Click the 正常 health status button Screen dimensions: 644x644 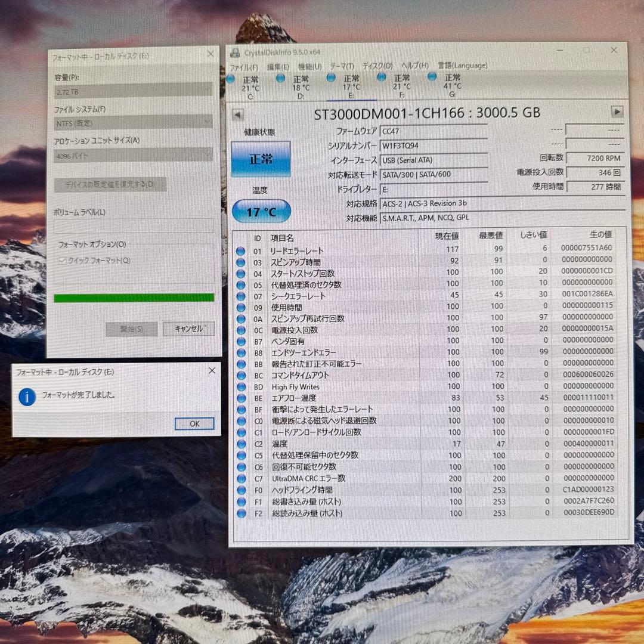pos(261,159)
